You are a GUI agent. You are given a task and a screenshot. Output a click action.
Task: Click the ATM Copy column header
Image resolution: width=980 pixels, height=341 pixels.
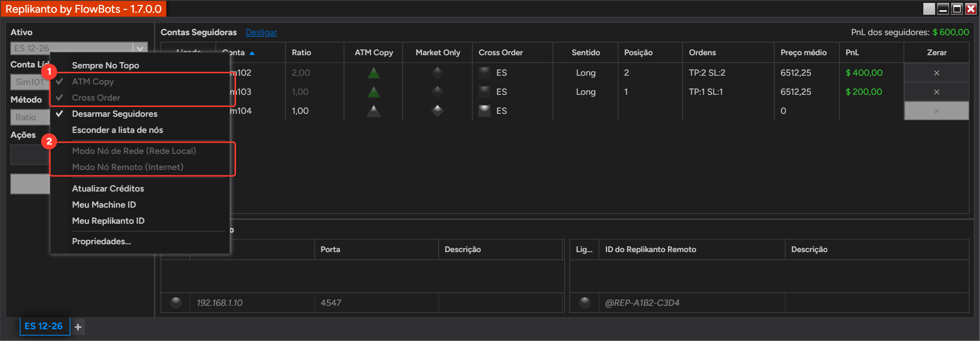pos(373,53)
